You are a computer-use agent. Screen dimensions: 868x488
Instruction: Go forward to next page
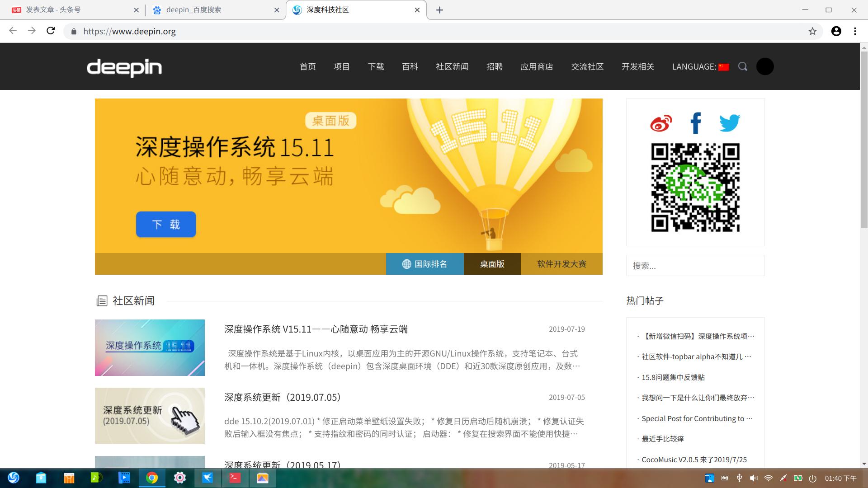[x=32, y=31]
